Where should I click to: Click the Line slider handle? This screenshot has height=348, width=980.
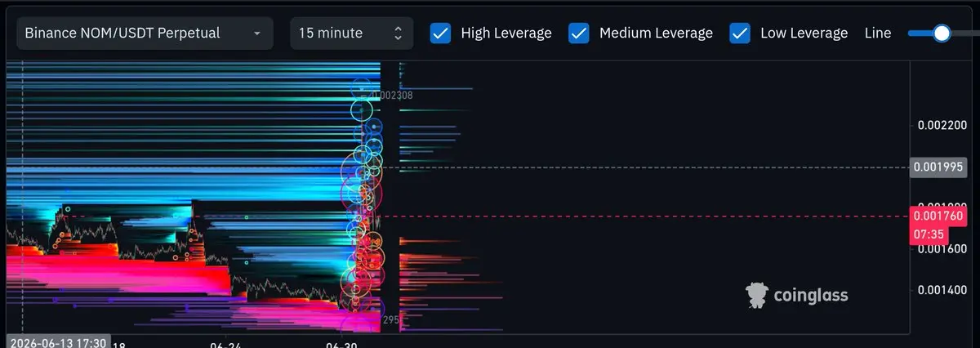[942, 33]
